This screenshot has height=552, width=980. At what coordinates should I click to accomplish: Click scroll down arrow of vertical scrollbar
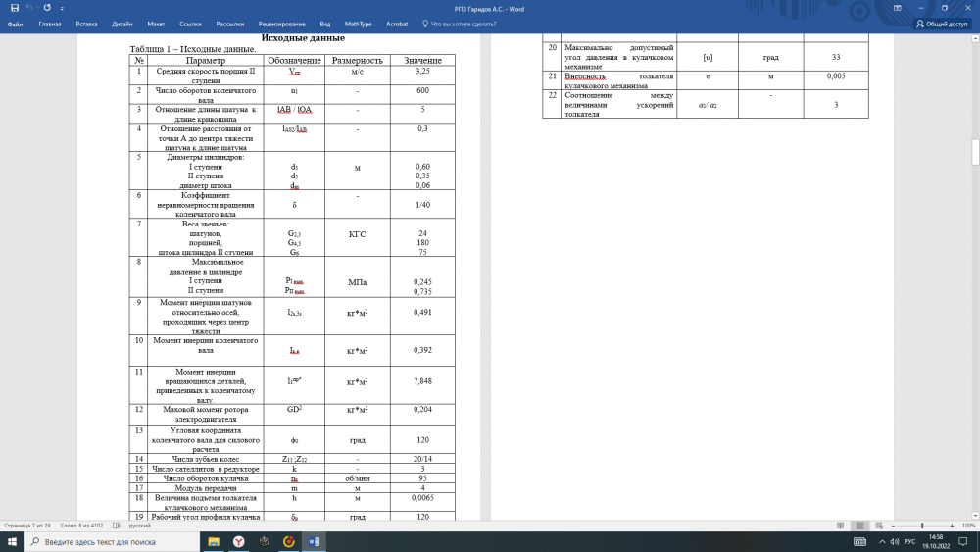tap(975, 516)
